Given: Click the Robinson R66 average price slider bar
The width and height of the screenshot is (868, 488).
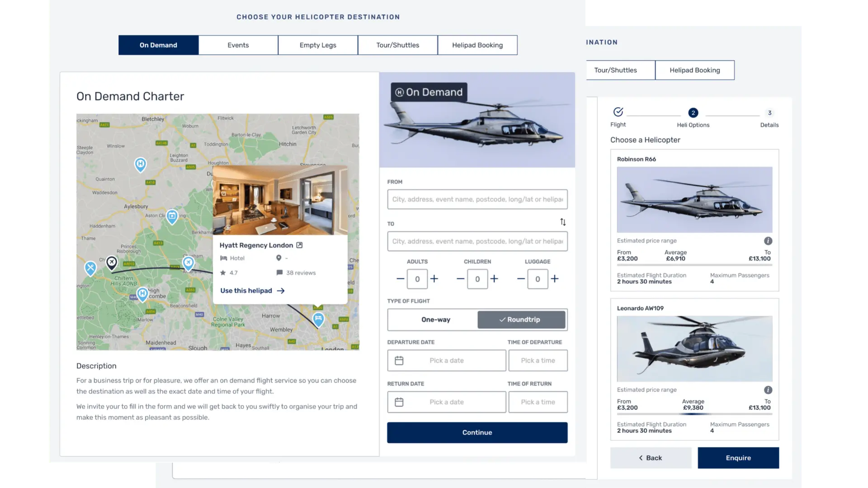Looking at the screenshot, I should coord(694,265).
